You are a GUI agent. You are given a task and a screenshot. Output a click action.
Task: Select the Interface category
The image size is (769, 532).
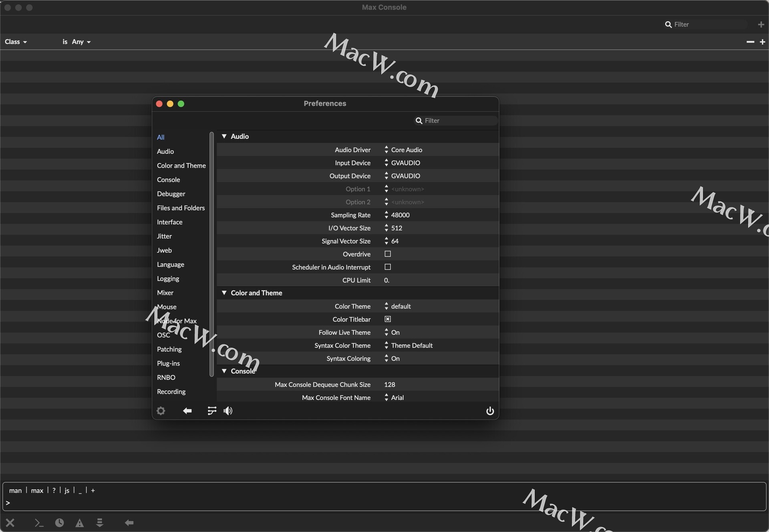170,222
